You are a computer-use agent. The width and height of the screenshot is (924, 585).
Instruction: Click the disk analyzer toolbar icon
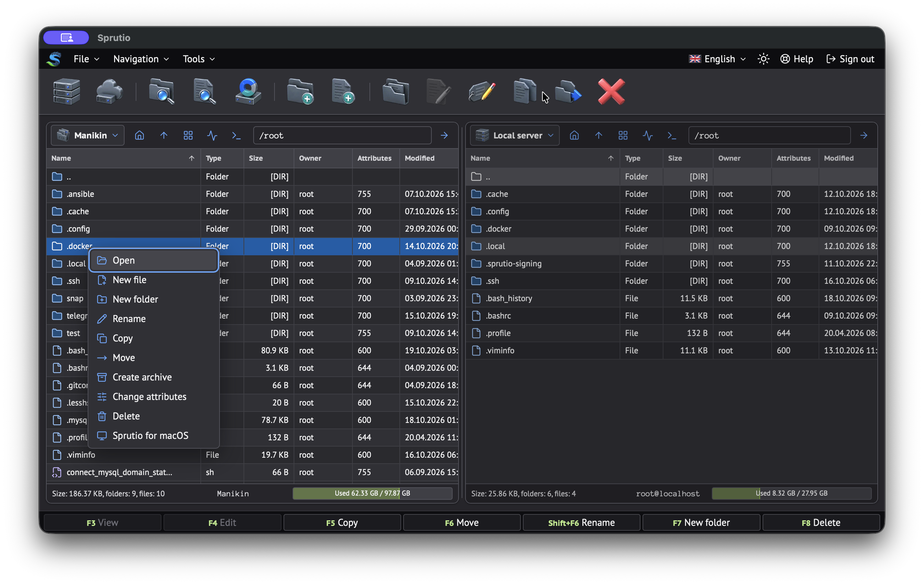[248, 92]
